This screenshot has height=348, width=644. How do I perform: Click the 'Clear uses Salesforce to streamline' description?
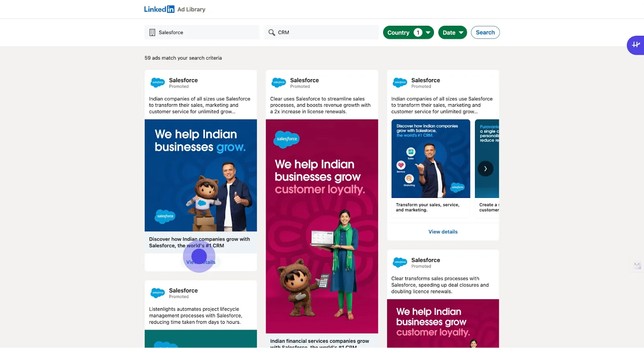[320, 105]
